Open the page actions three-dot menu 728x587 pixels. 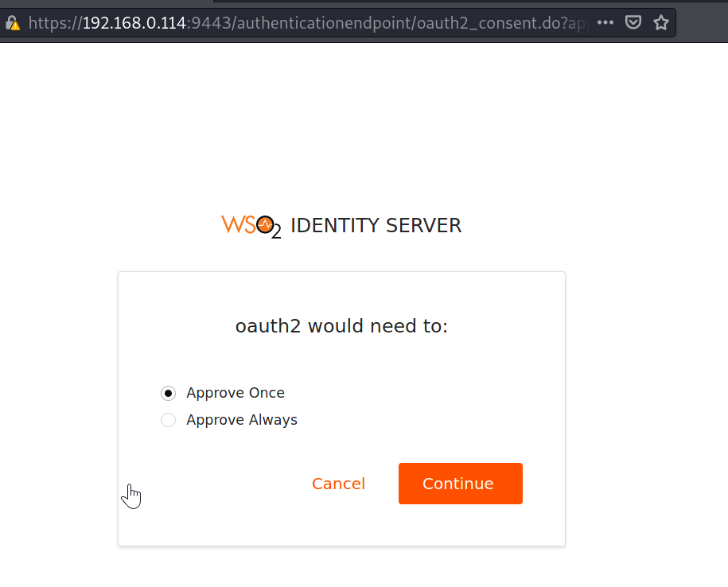tap(605, 23)
